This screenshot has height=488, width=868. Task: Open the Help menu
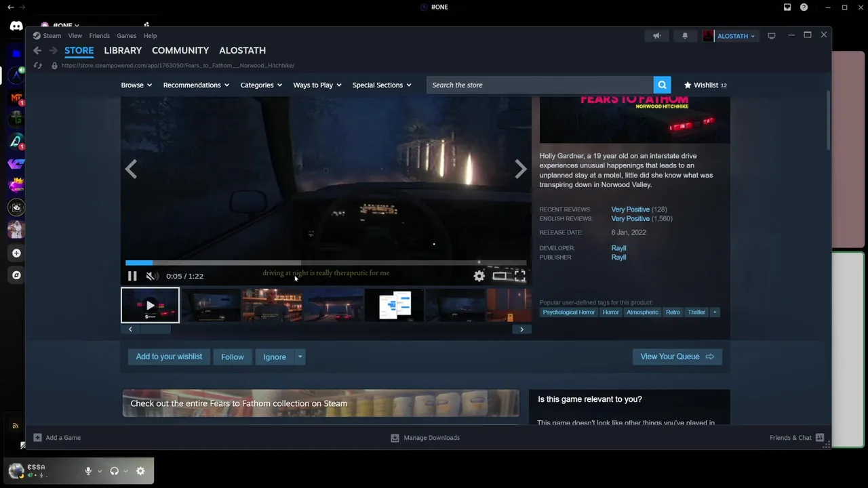150,36
